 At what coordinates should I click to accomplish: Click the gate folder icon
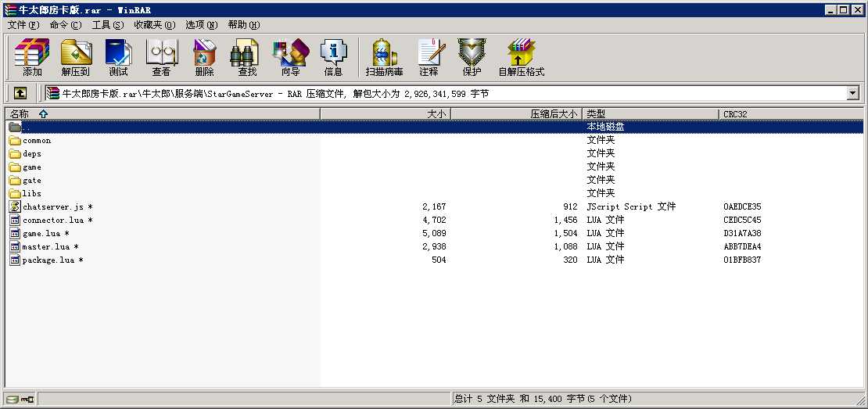point(15,181)
